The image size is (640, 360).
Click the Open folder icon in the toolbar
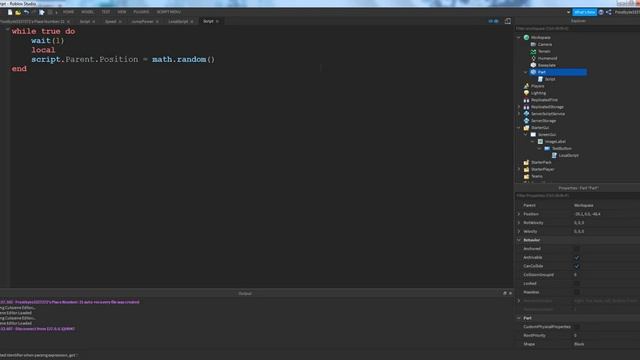point(18,12)
